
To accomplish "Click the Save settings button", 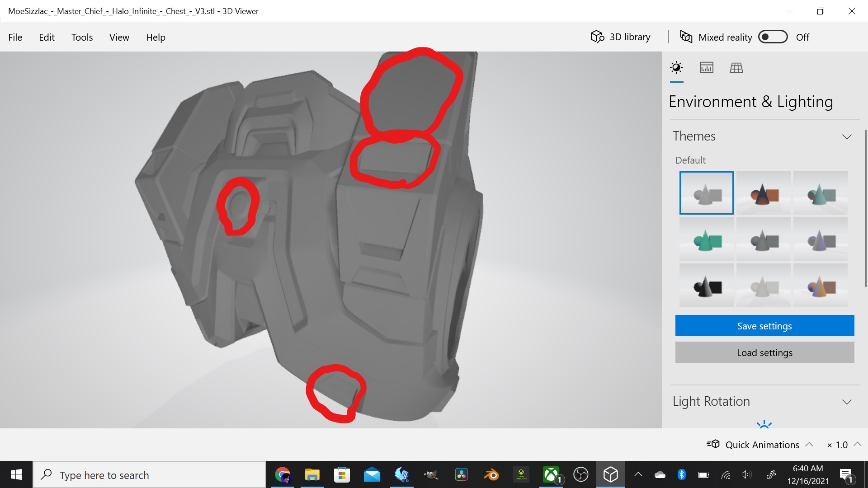I will (x=764, y=326).
